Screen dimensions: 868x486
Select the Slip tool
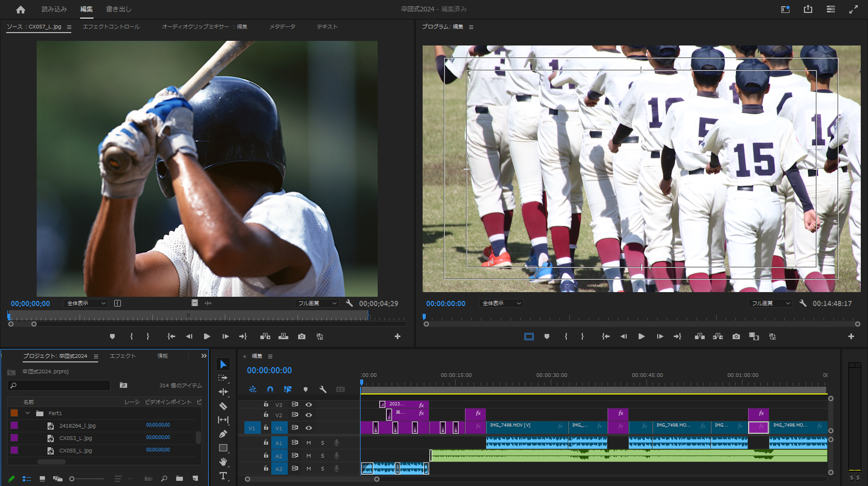tap(223, 420)
